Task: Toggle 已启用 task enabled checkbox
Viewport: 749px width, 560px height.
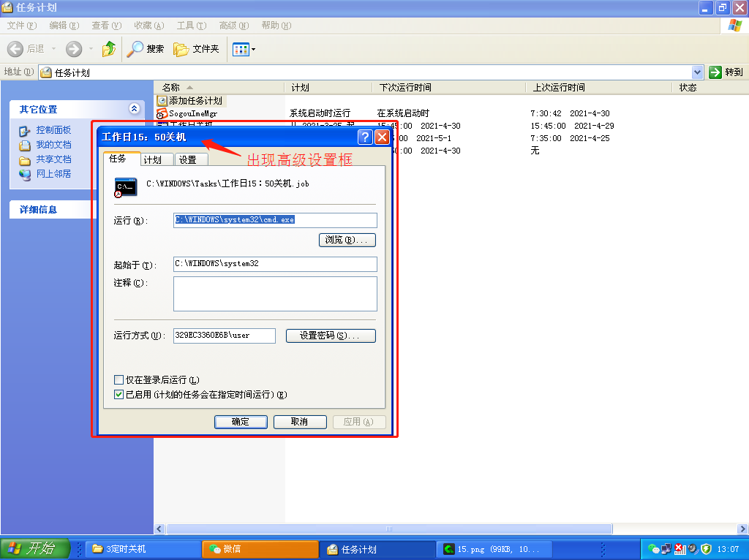Action: click(119, 395)
